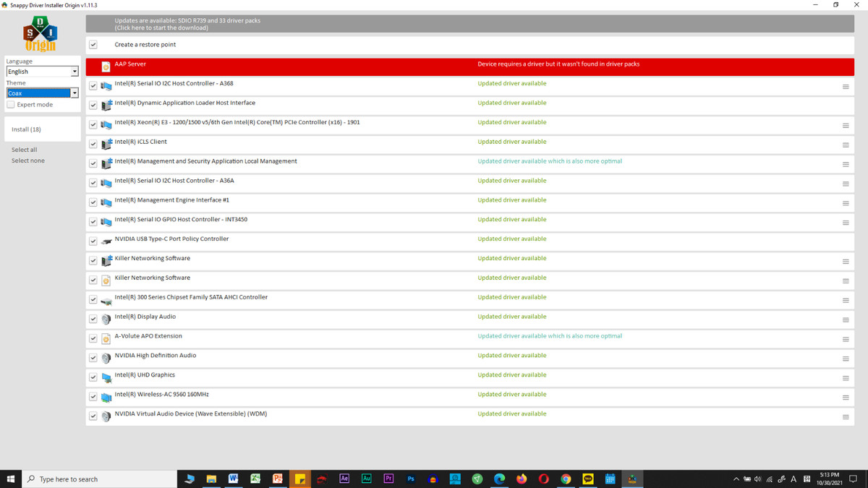868x488 pixels.
Task: Expand options menu for SATA AHCI Controller row
Action: coord(846,301)
